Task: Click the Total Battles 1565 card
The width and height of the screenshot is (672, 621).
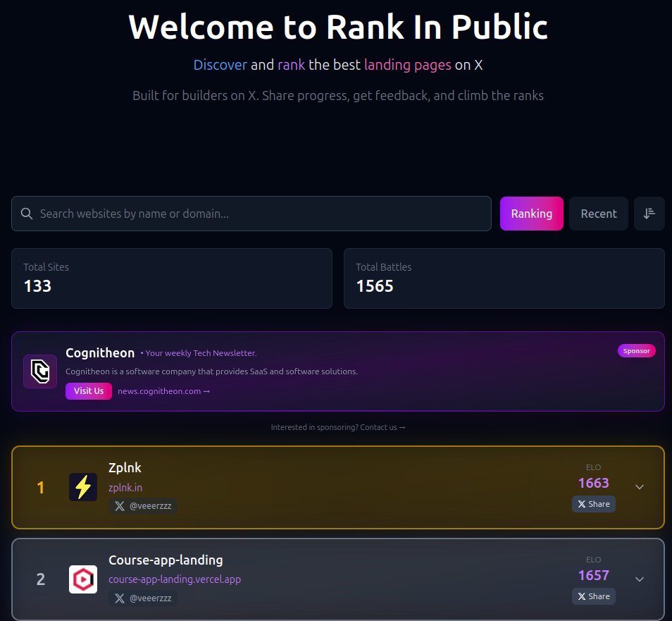Action: tap(504, 278)
